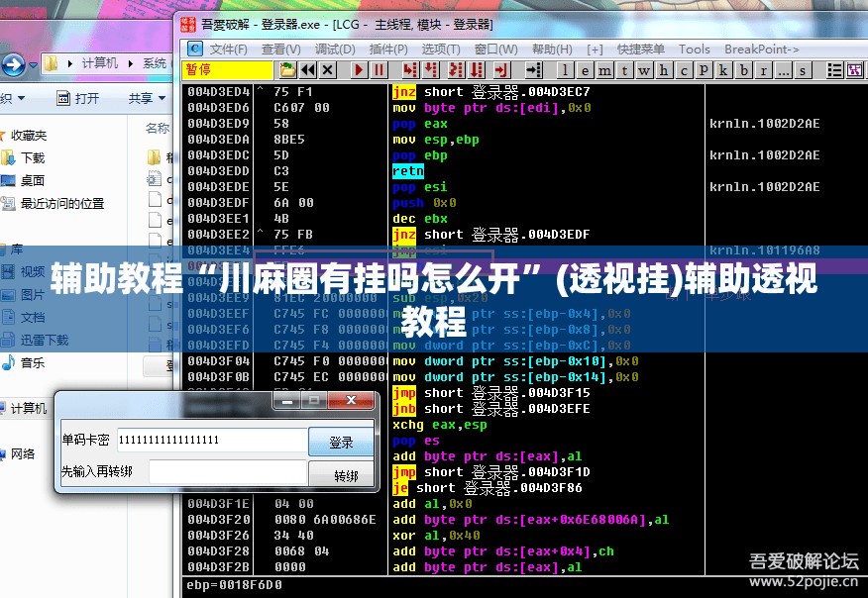
Task: Open the 选项(T) menu
Action: (441, 50)
